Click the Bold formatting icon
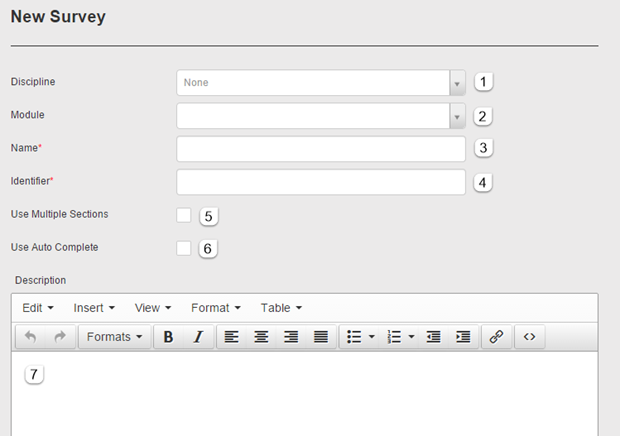The image size is (620, 436). click(168, 337)
